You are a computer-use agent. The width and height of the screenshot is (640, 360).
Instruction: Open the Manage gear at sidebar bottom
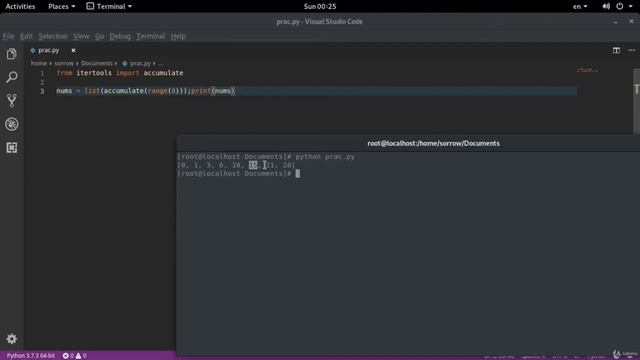point(11,339)
